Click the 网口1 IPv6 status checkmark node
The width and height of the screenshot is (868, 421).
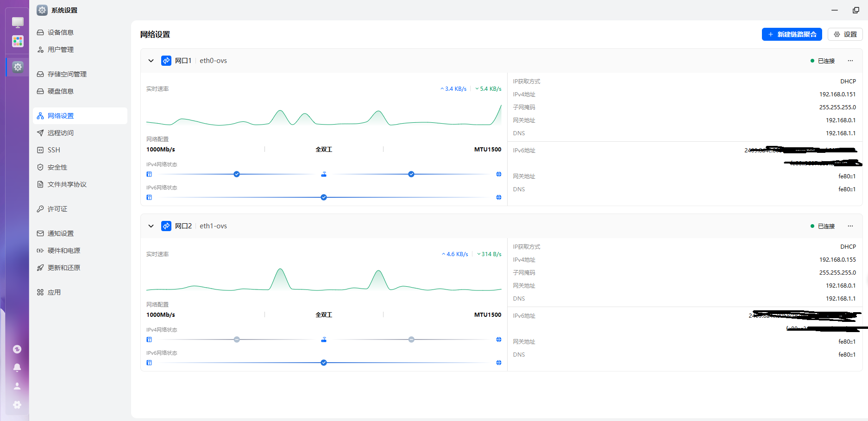tap(324, 197)
